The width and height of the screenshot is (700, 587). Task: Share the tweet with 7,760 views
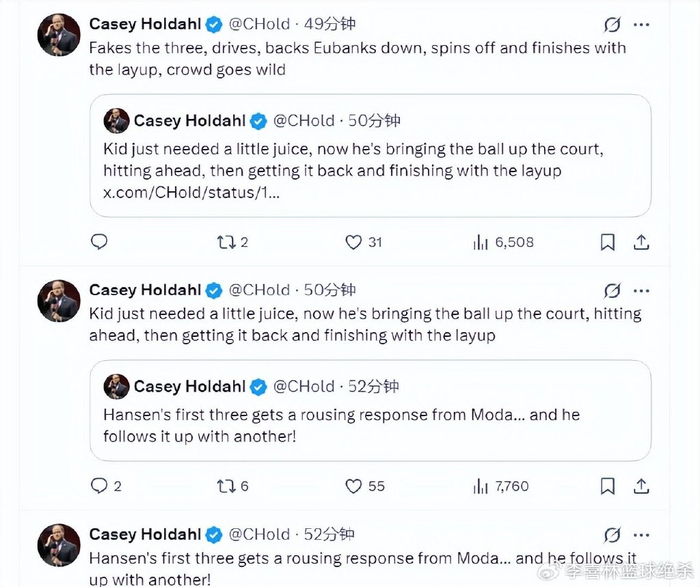642,486
